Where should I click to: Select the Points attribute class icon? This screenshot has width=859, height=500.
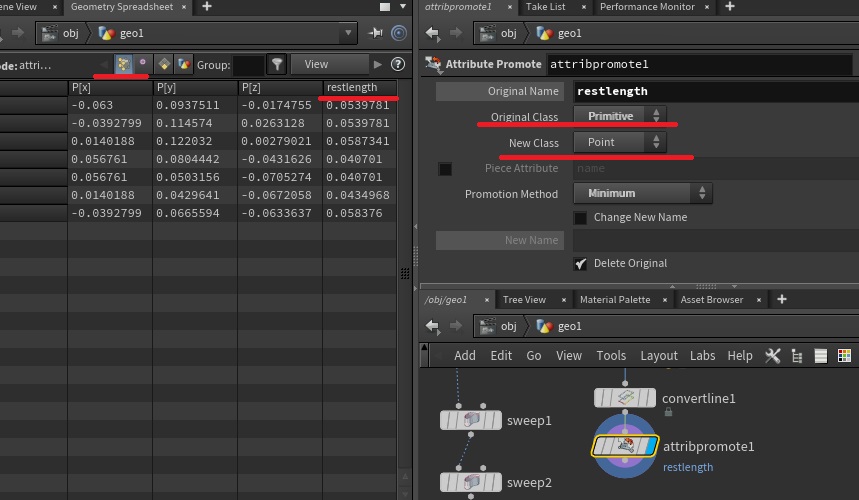click(123, 65)
